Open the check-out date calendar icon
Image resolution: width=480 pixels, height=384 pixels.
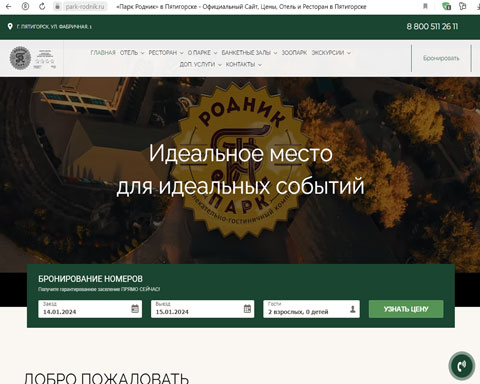247,309
